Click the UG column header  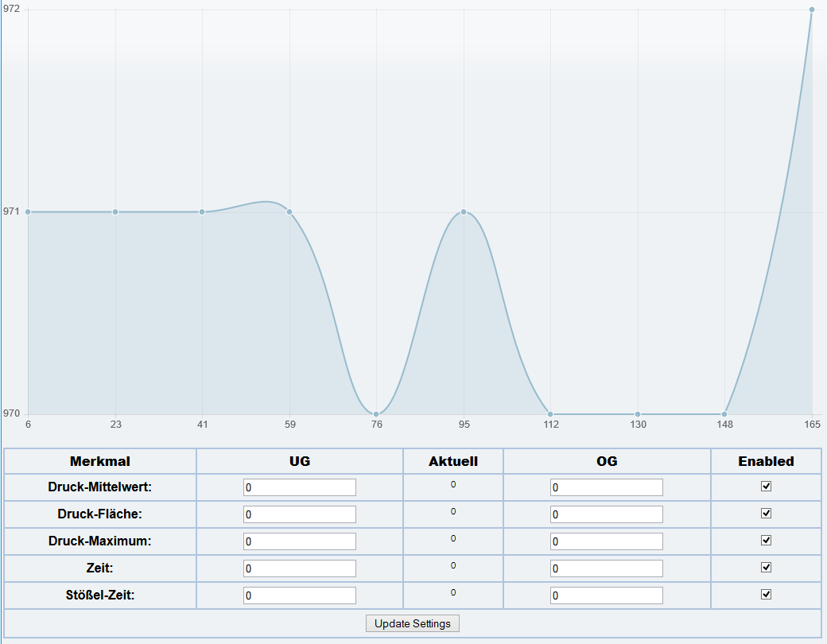point(300,461)
